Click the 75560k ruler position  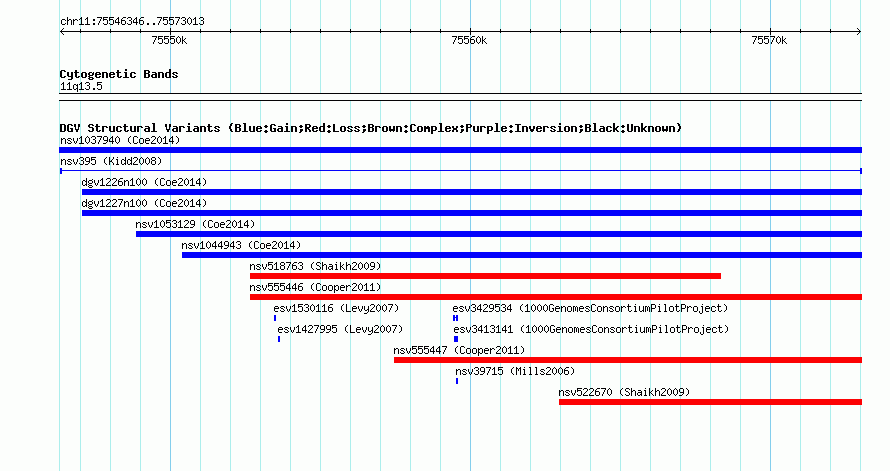pos(469,40)
